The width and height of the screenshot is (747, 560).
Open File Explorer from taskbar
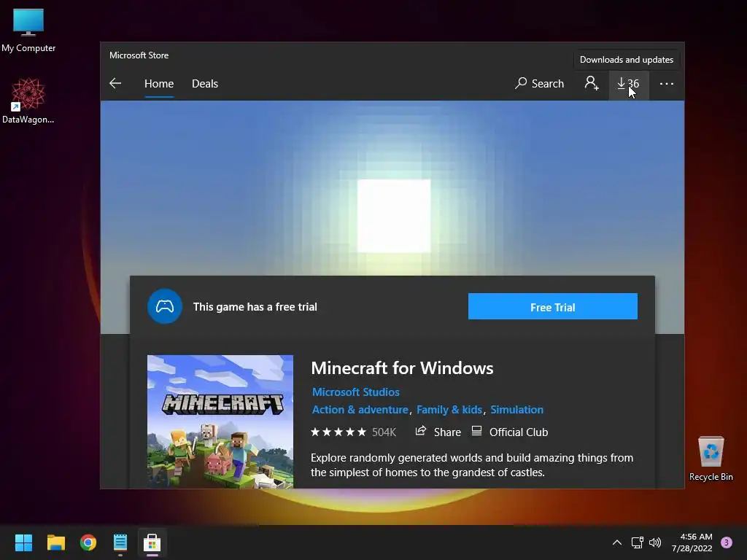(x=55, y=542)
